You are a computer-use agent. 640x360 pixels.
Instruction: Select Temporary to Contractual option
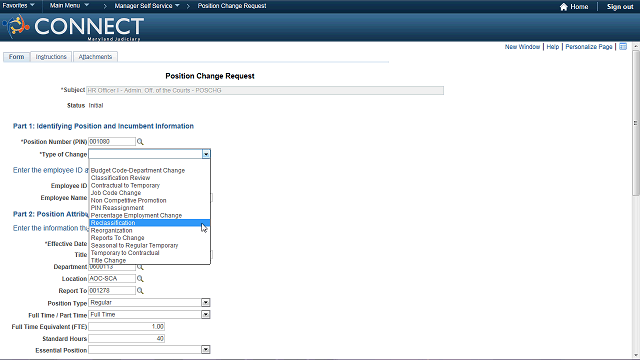(149, 253)
